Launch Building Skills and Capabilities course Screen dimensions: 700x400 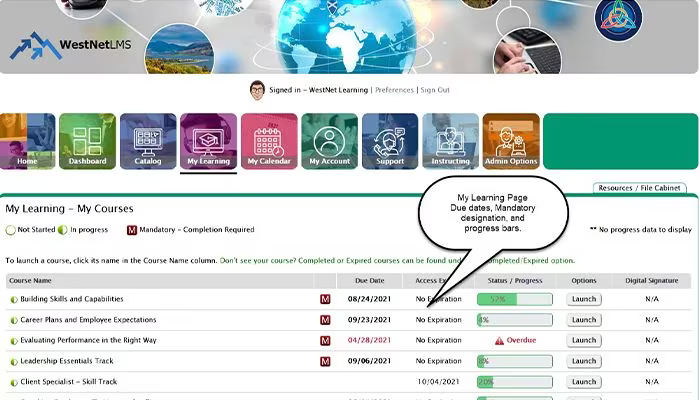pyautogui.click(x=584, y=299)
